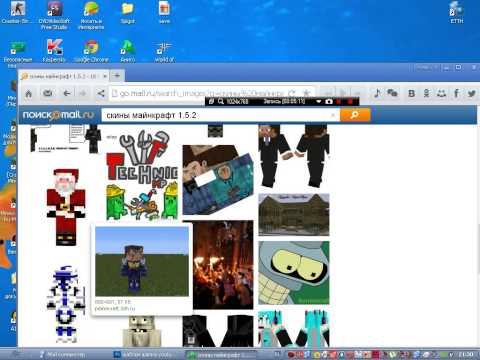This screenshot has width=480, height=360.
Task: Click the share icon beside address bar
Action: click(x=101, y=94)
